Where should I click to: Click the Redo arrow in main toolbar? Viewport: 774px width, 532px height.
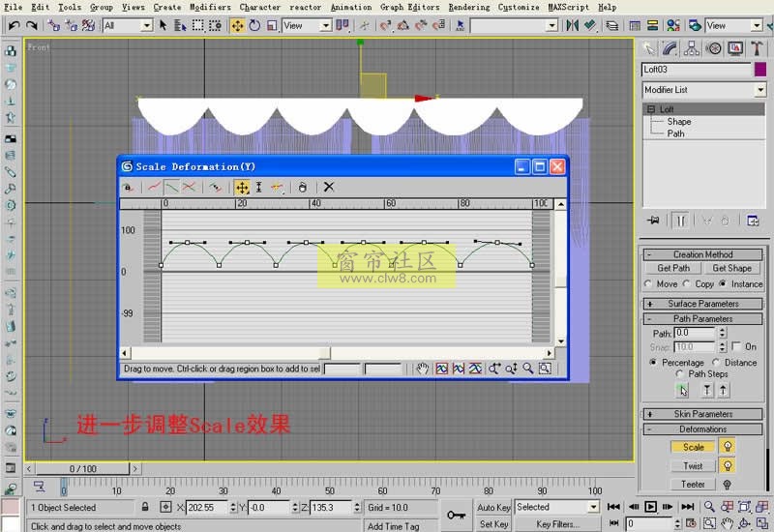[32, 25]
